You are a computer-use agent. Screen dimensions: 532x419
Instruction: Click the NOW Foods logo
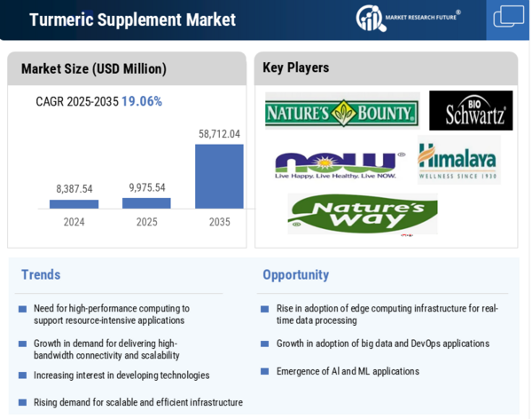pos(340,163)
